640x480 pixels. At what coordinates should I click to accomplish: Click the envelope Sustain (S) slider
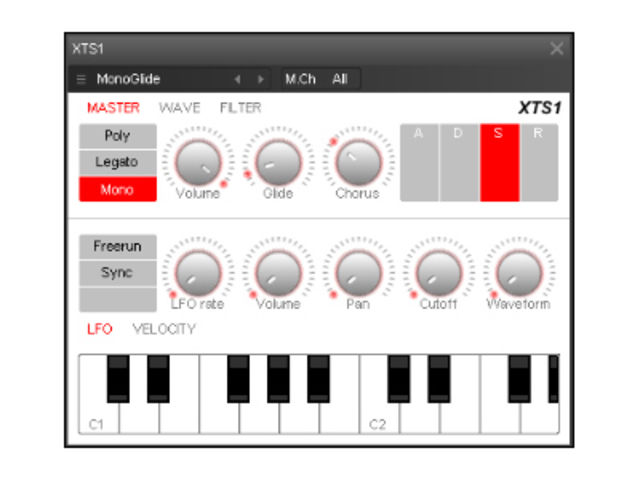(500, 162)
